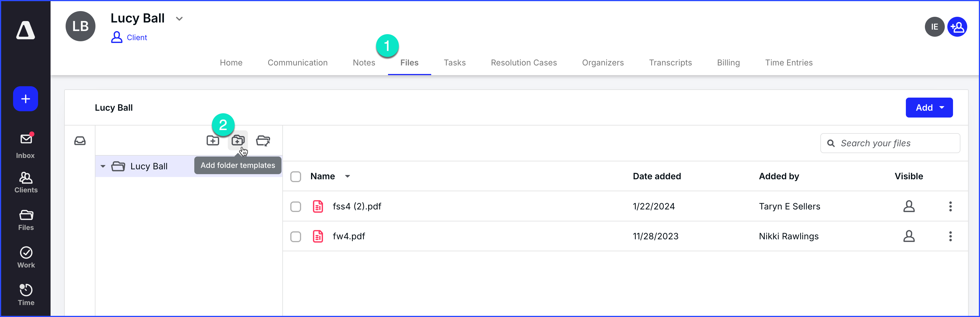
Task: Switch to the Billing tab
Action: tap(728, 63)
